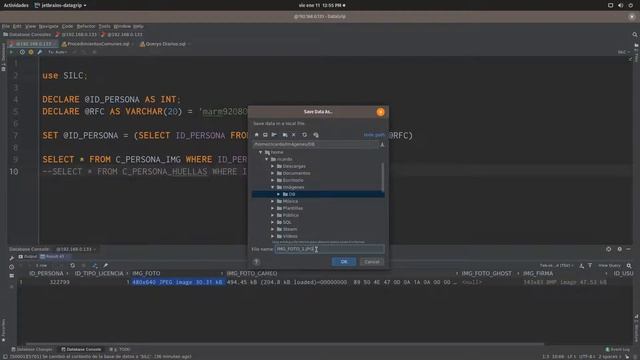Viewport: 640px width, 360px height.
Task: Expand the Documentos folder
Action: (273, 173)
